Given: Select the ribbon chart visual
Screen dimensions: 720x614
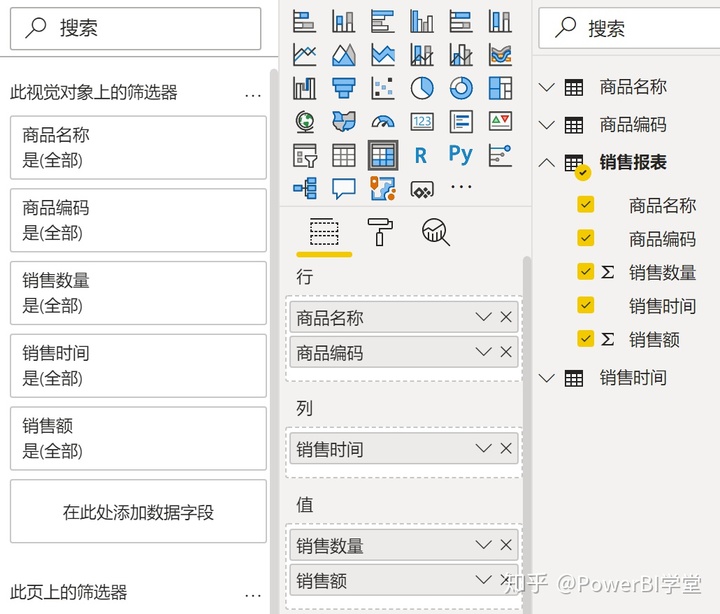Looking at the screenshot, I should pos(500,55).
